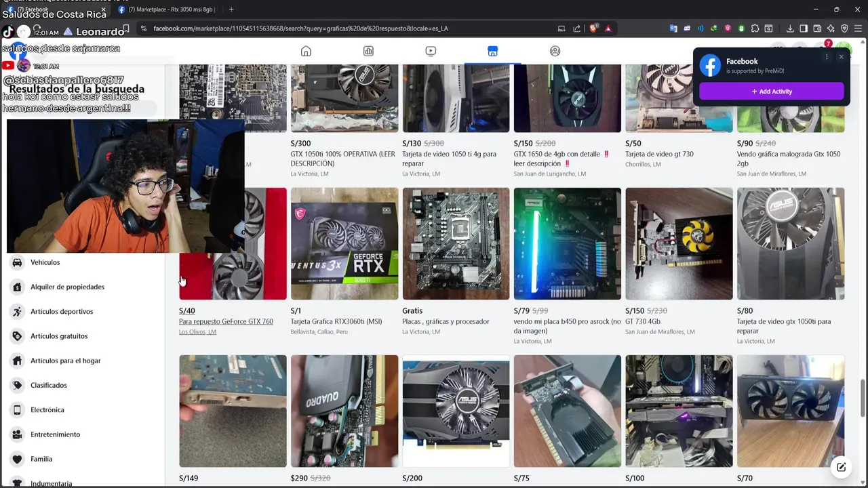Viewport: 868px width, 488px height.
Task: Click Entretenimiento category icon
Action: point(17,434)
